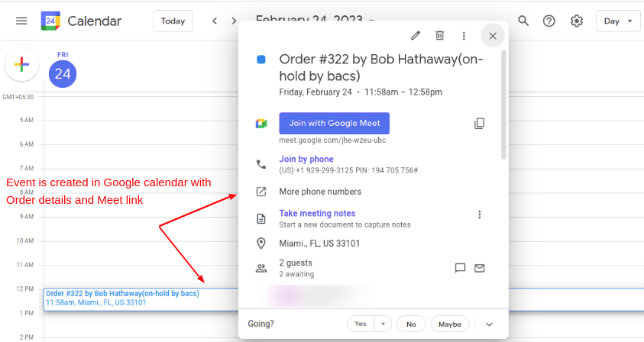Click the blue event color square

pyautogui.click(x=261, y=60)
